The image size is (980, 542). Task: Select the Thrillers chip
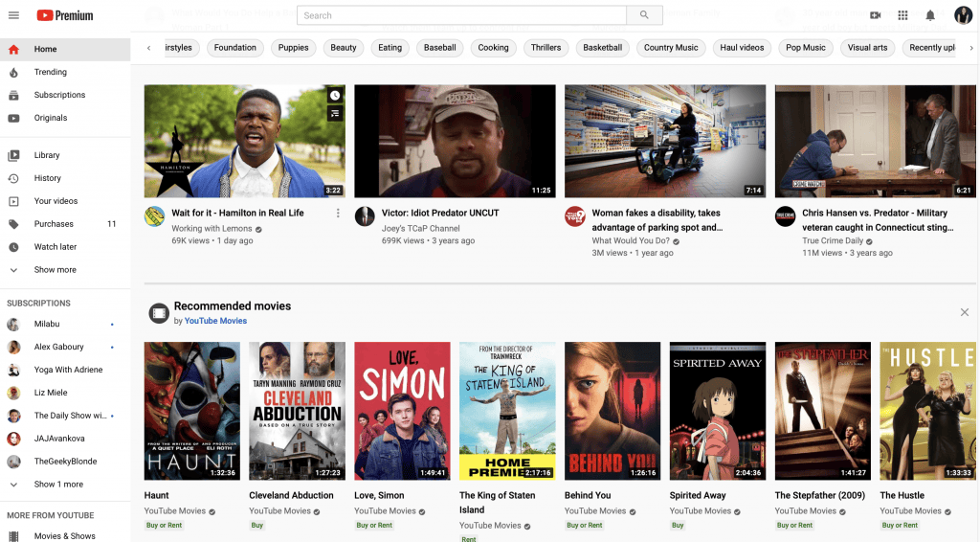coord(546,48)
